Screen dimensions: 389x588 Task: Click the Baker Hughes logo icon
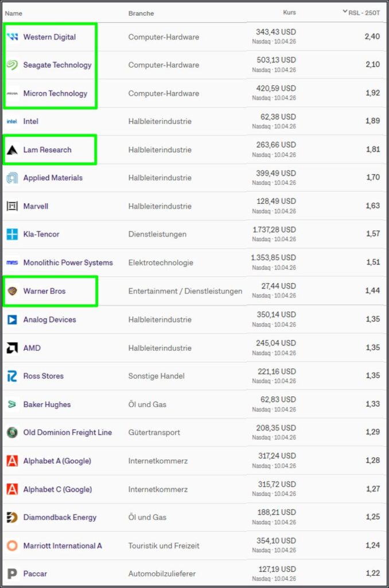12,404
